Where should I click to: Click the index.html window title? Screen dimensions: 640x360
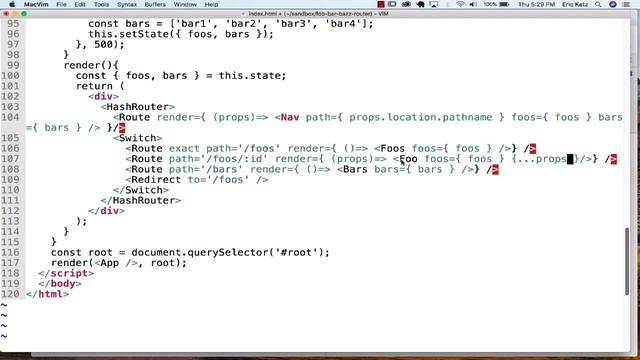pos(318,13)
